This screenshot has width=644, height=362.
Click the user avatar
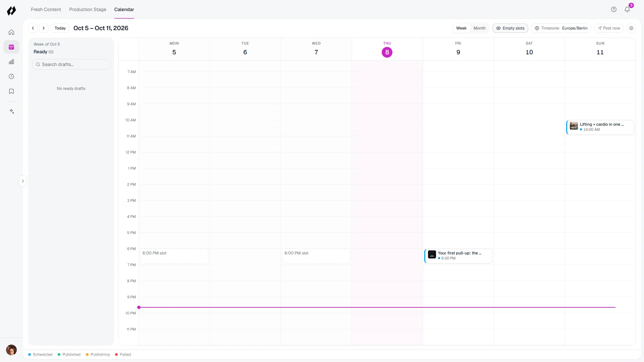point(11,350)
